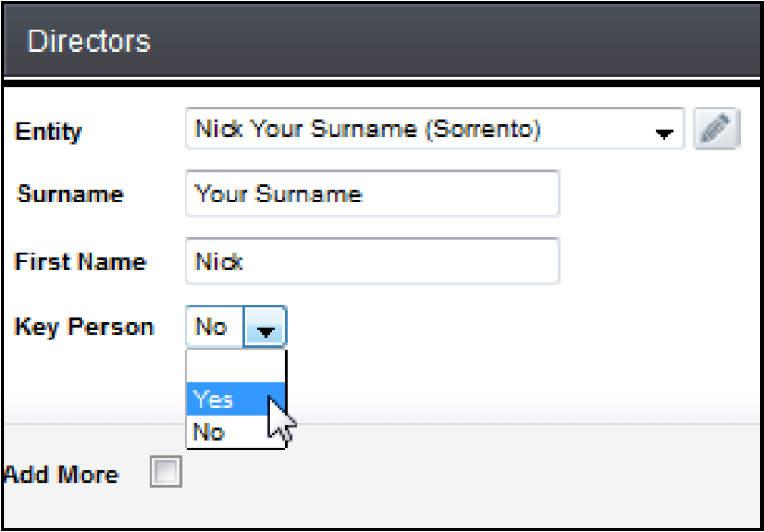The image size is (764, 532).
Task: Click the pencil edit icon beside Entity
Action: (717, 131)
